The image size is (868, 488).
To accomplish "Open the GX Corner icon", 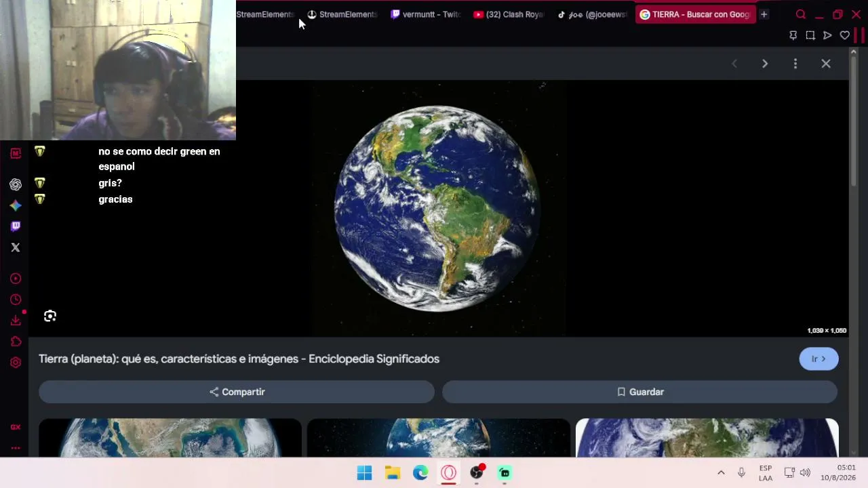I will [x=16, y=427].
